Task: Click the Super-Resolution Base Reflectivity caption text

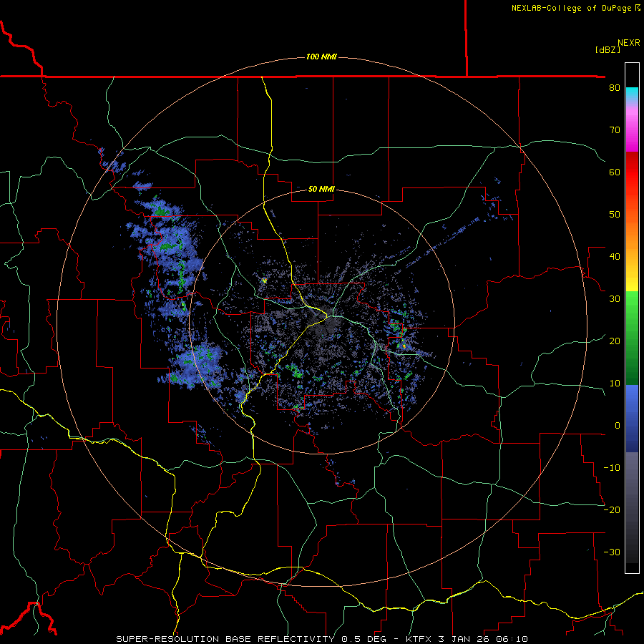Action: tap(224, 639)
